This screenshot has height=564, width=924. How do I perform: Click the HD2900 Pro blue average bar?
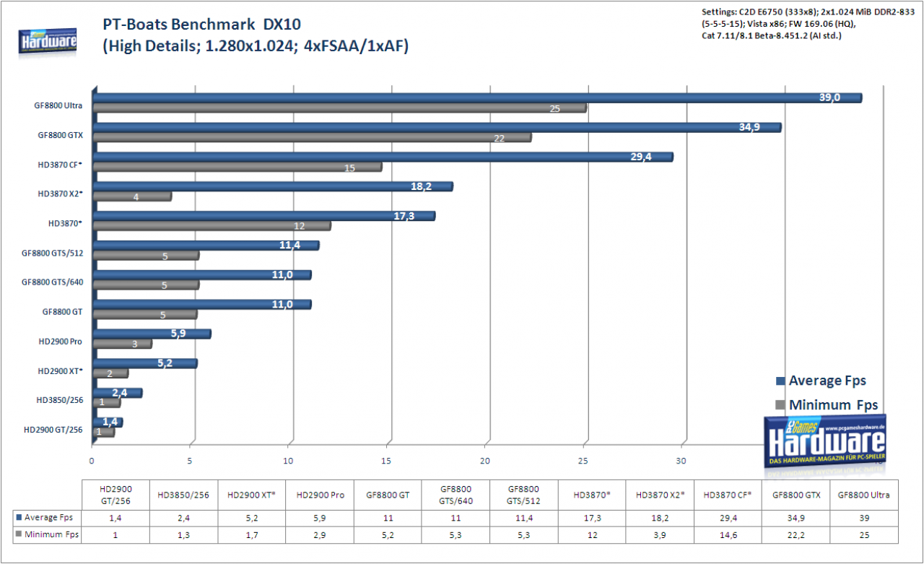(152, 334)
